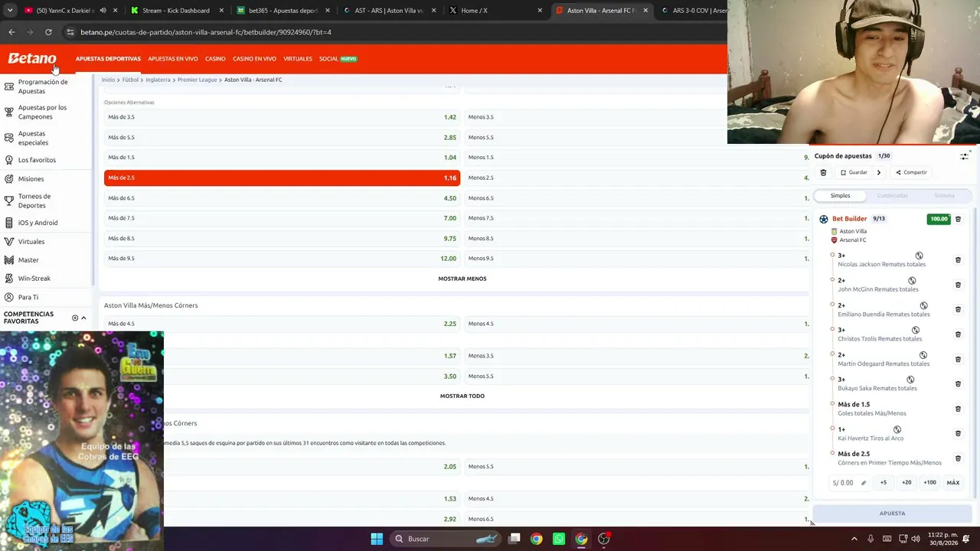Open Win-Streak in the left sidebar

pyautogui.click(x=34, y=279)
